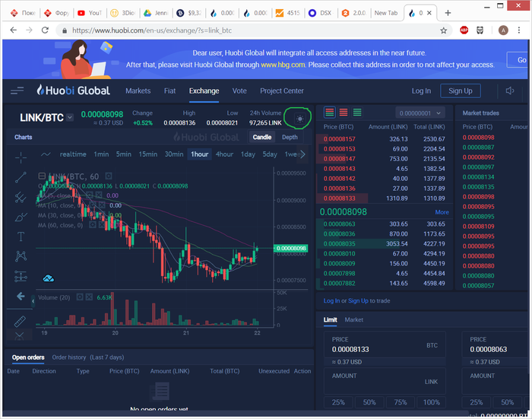Screen dimensions: 532x419
Task: Collapse the LINK/BTC, 60 legend box
Action: [42, 176]
